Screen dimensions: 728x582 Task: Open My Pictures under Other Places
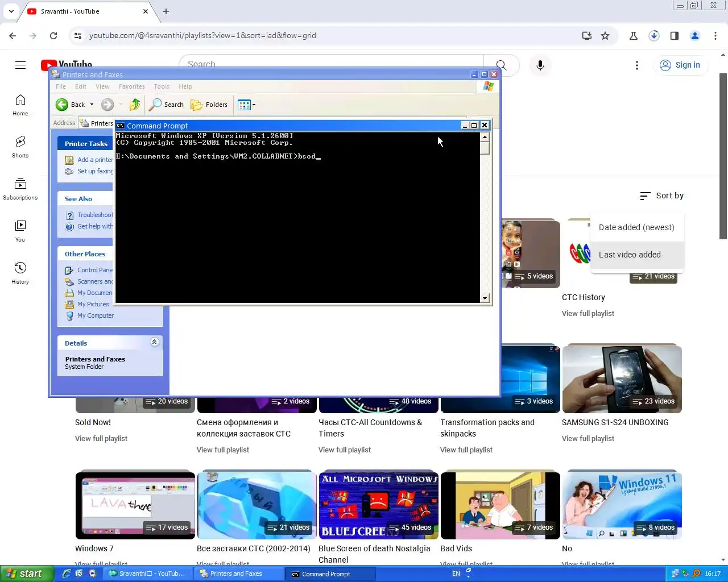93,304
